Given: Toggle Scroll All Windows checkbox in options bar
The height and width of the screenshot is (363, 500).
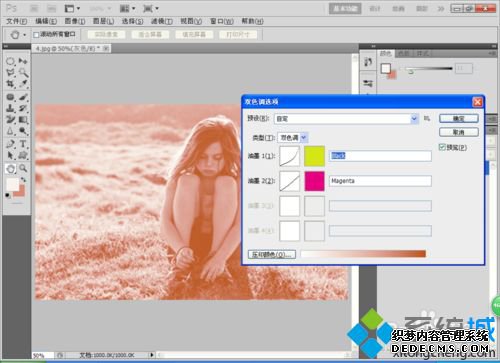Looking at the screenshot, I should coord(36,35).
